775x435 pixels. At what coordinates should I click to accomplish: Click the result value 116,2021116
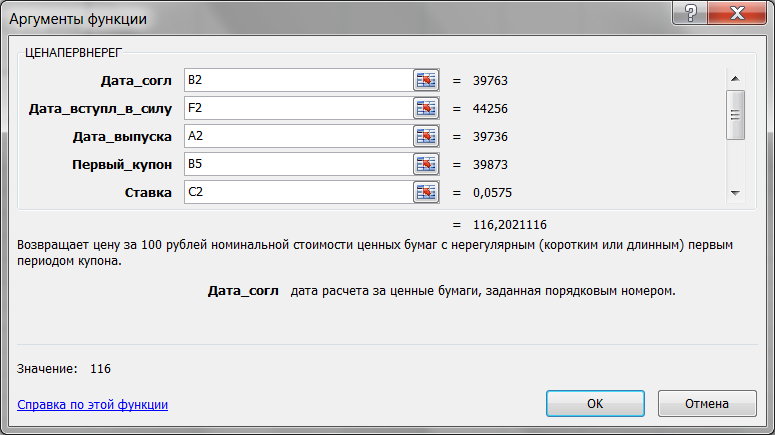[x=510, y=225]
